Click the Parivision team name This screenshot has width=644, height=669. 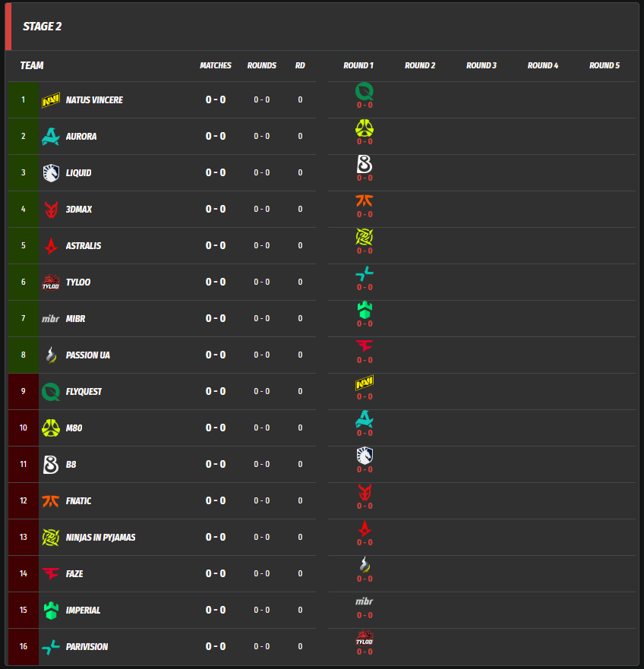pyautogui.click(x=87, y=647)
